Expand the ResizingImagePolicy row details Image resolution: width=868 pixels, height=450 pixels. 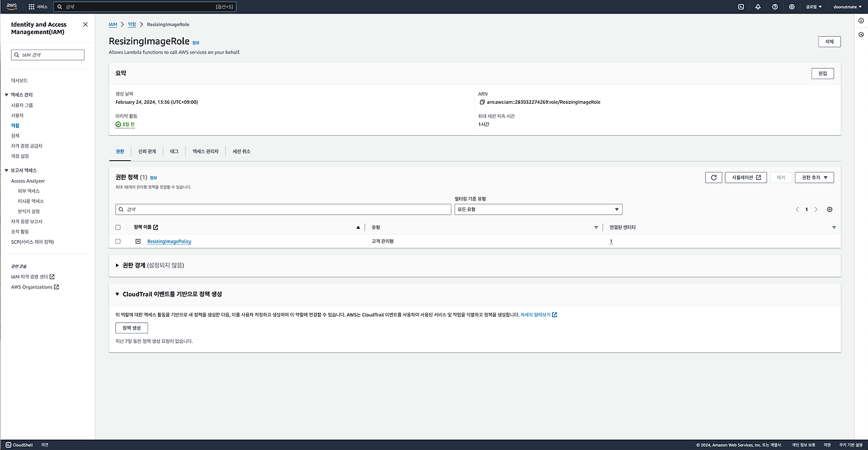pos(138,241)
